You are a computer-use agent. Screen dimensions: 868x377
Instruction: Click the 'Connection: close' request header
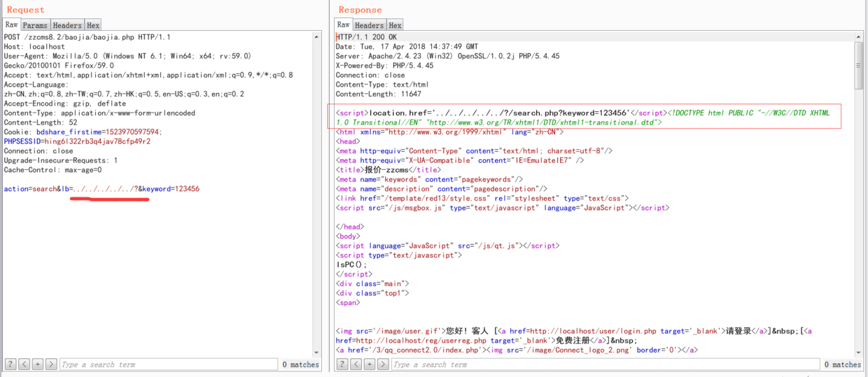38,151
